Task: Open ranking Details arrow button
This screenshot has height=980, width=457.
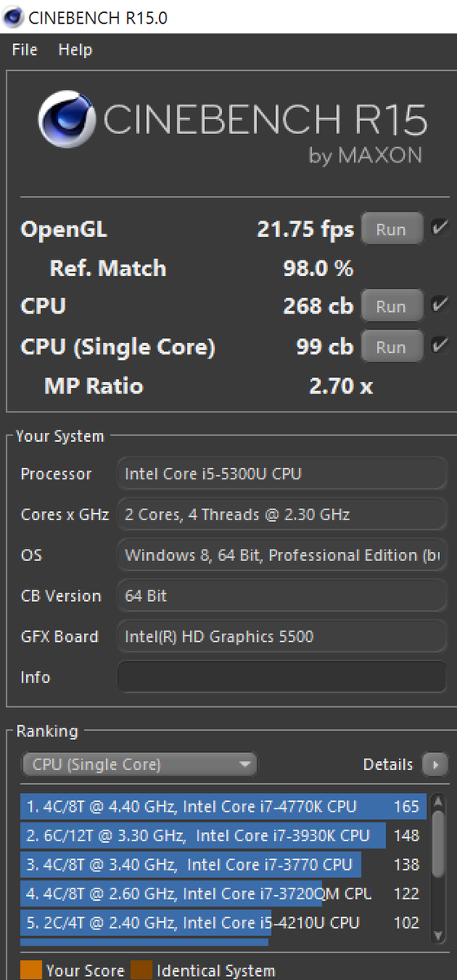Action: pyautogui.click(x=435, y=764)
